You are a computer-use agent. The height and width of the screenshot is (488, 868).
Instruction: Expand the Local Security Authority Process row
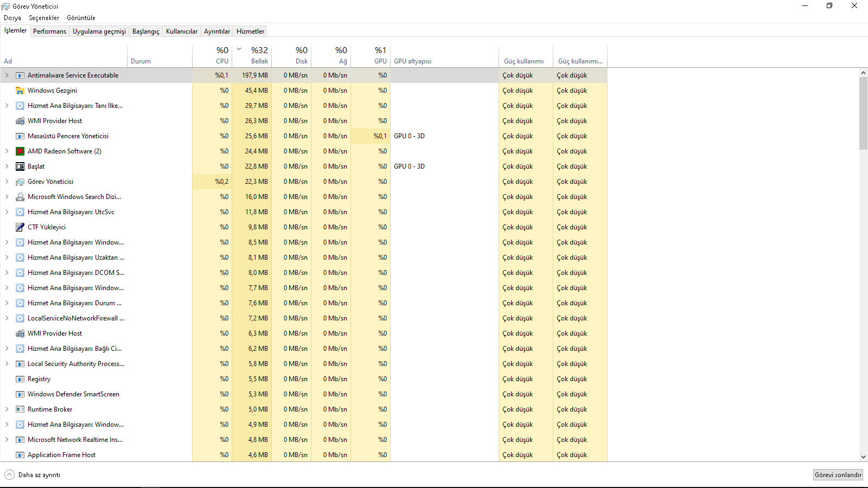pyautogui.click(x=7, y=364)
